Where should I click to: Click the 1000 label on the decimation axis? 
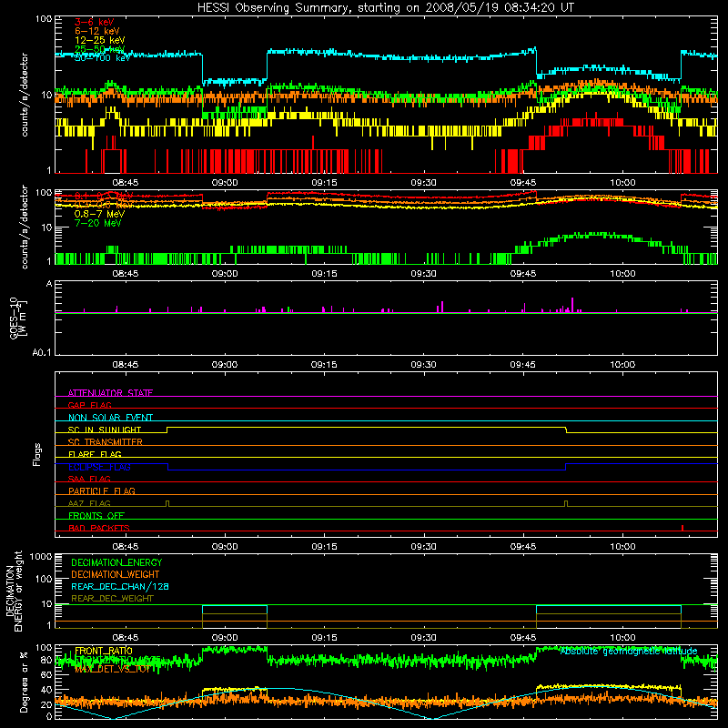pyautogui.click(x=41, y=557)
